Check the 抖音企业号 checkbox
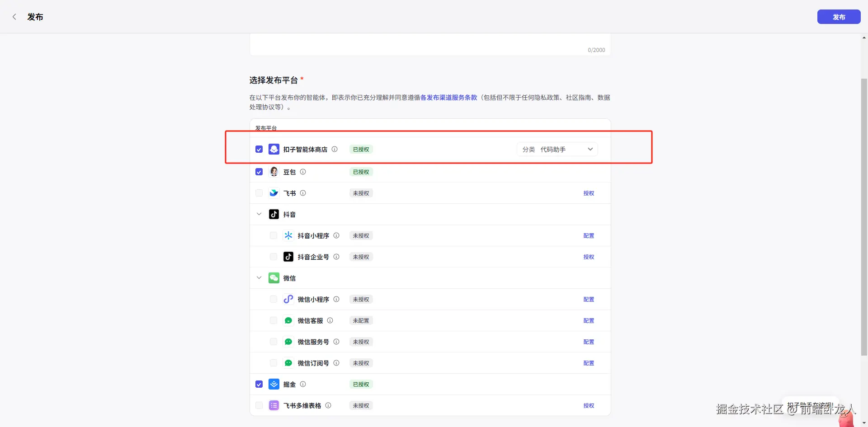 pyautogui.click(x=274, y=257)
